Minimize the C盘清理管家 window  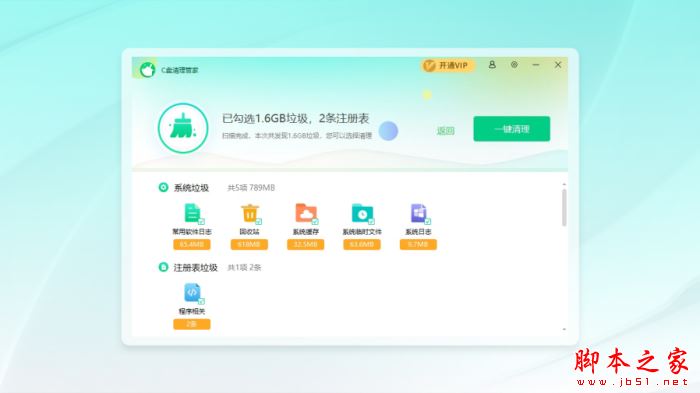536,65
